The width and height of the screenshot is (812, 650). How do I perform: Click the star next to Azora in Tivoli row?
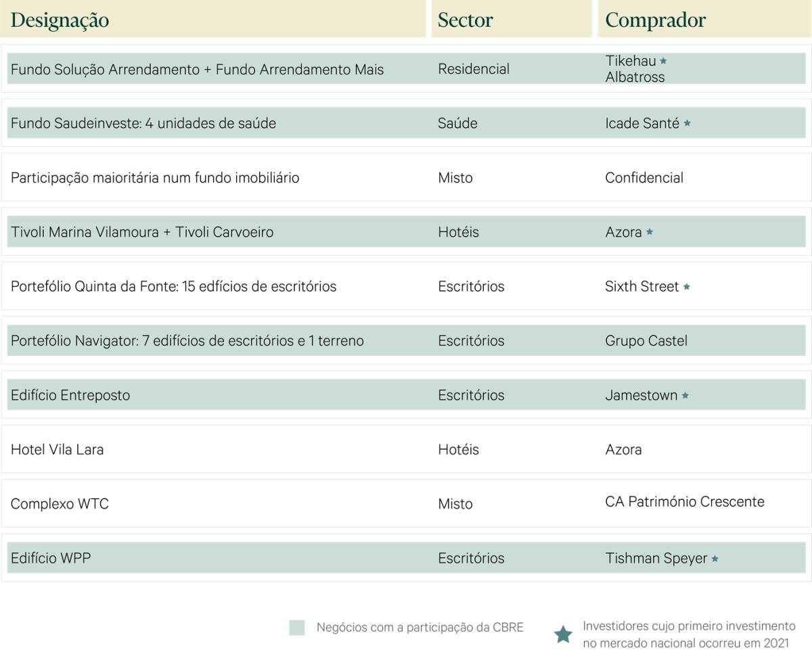point(650,232)
